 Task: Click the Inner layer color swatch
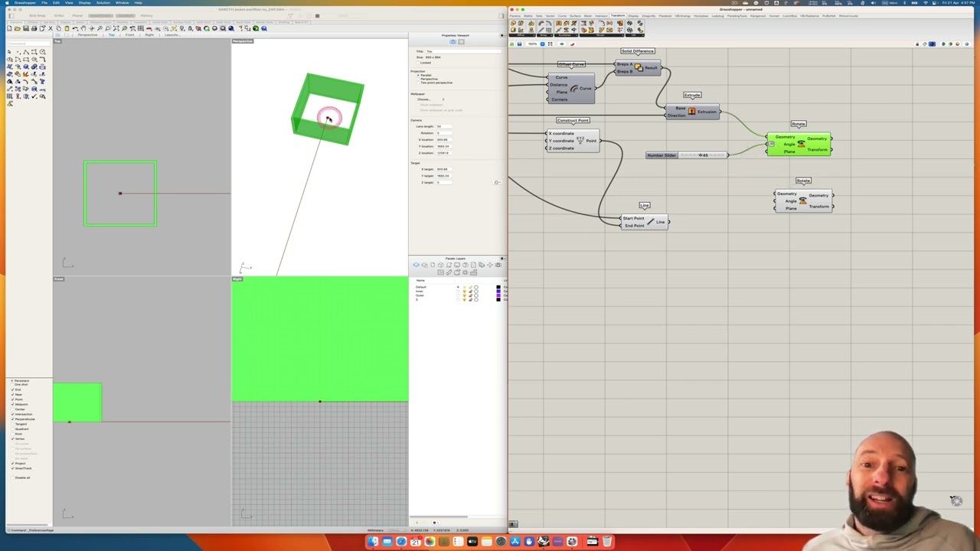coord(498,291)
